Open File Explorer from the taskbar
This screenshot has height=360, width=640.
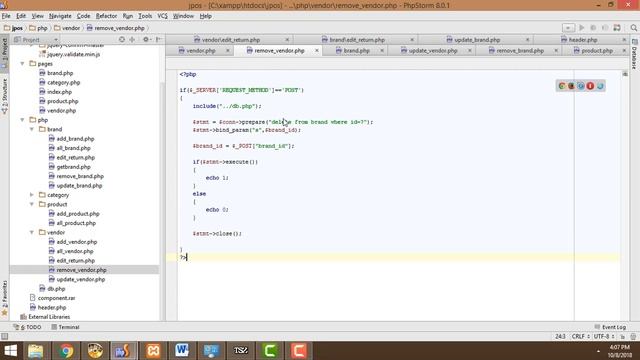[x=36, y=351]
